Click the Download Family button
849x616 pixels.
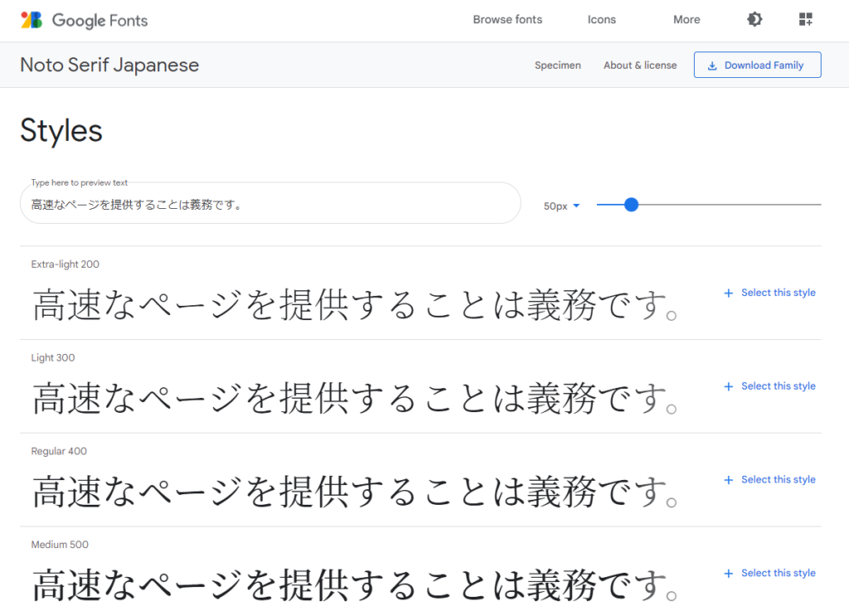click(x=758, y=65)
